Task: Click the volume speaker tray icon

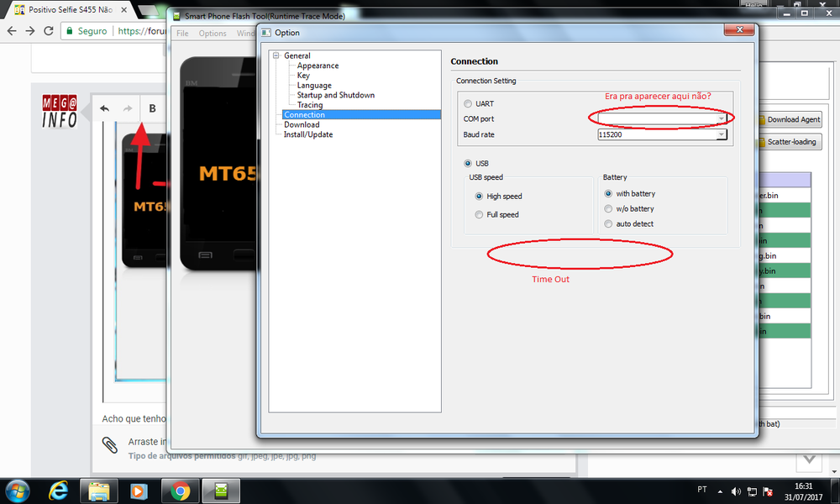Action: 737,491
